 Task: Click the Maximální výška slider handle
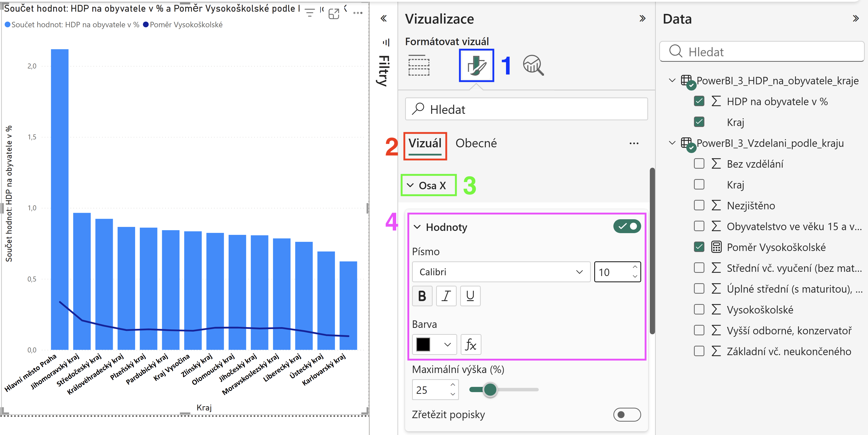pos(490,390)
